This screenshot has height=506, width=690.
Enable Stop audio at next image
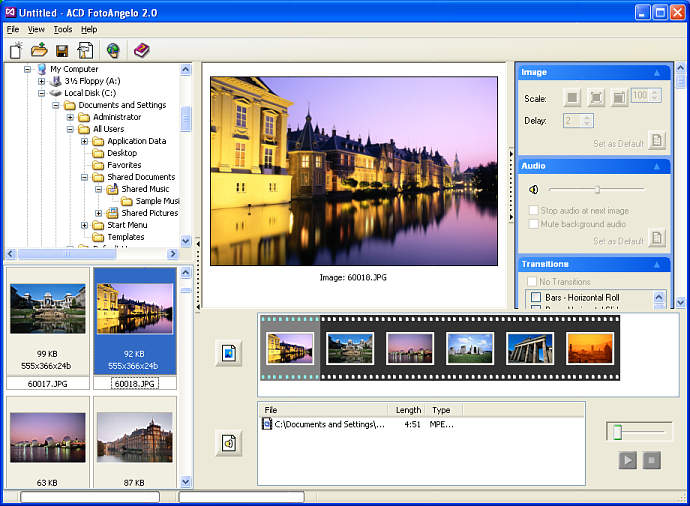click(534, 211)
